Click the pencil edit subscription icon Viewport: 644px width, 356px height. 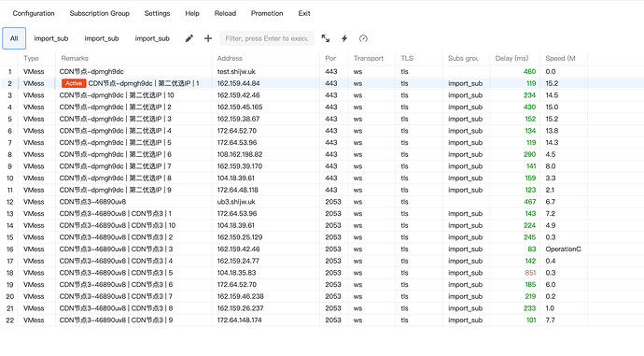[189, 38]
